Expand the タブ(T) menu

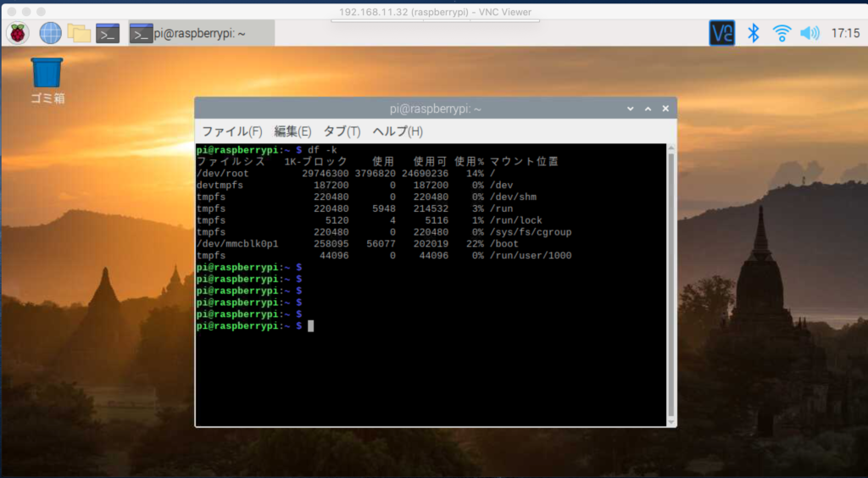tap(342, 131)
